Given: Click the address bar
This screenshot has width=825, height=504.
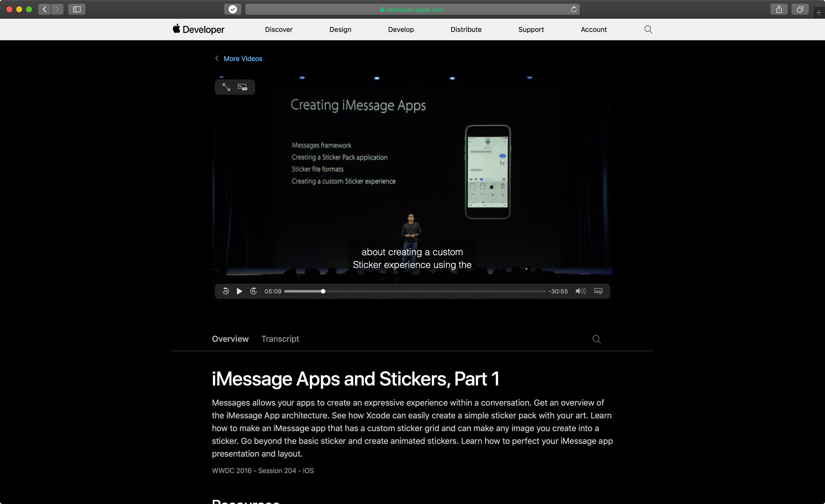Looking at the screenshot, I should pyautogui.click(x=411, y=9).
